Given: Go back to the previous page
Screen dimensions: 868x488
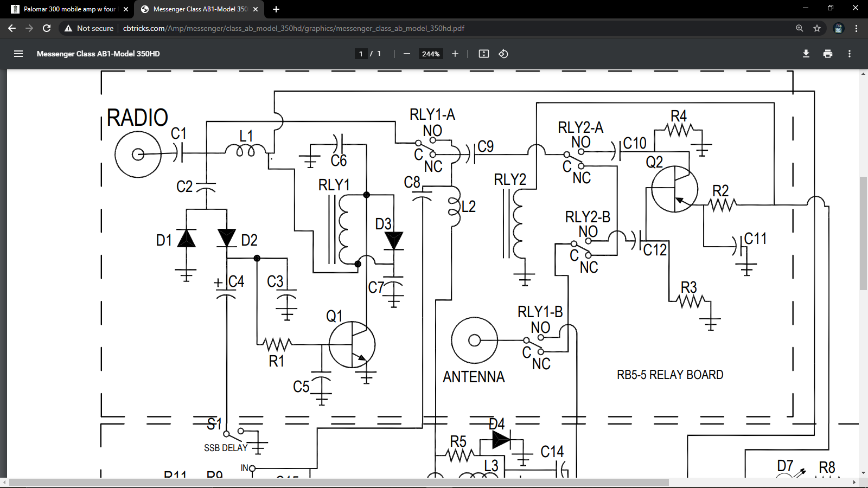Looking at the screenshot, I should coord(11,28).
